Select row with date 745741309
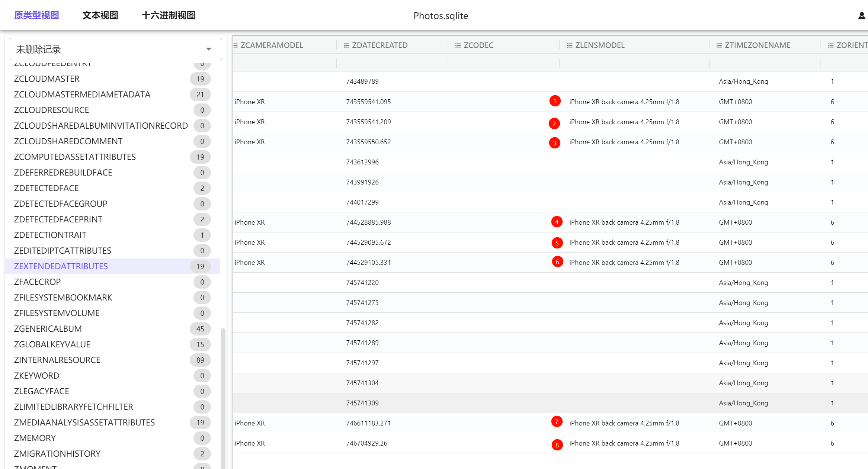The image size is (868, 469). (362, 403)
